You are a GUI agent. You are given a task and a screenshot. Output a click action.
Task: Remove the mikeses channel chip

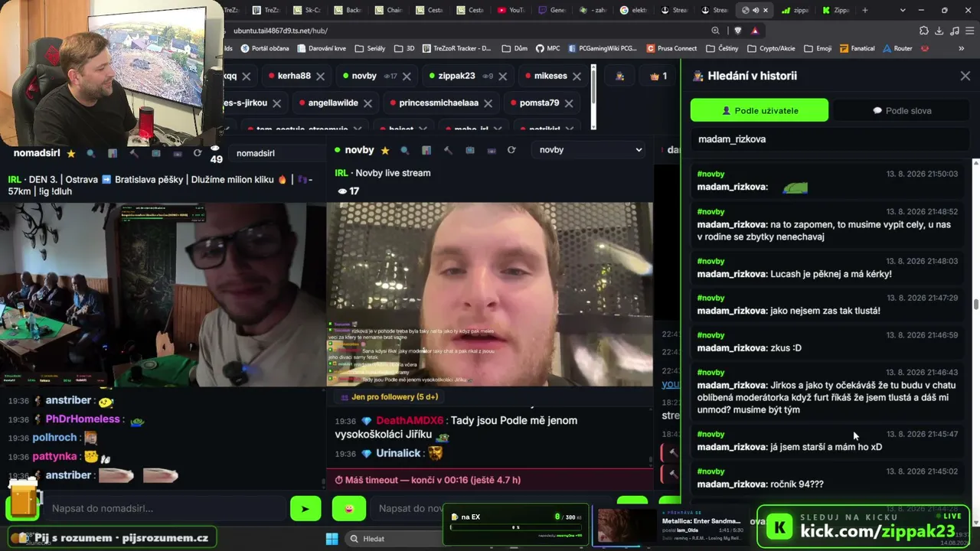pyautogui.click(x=577, y=77)
